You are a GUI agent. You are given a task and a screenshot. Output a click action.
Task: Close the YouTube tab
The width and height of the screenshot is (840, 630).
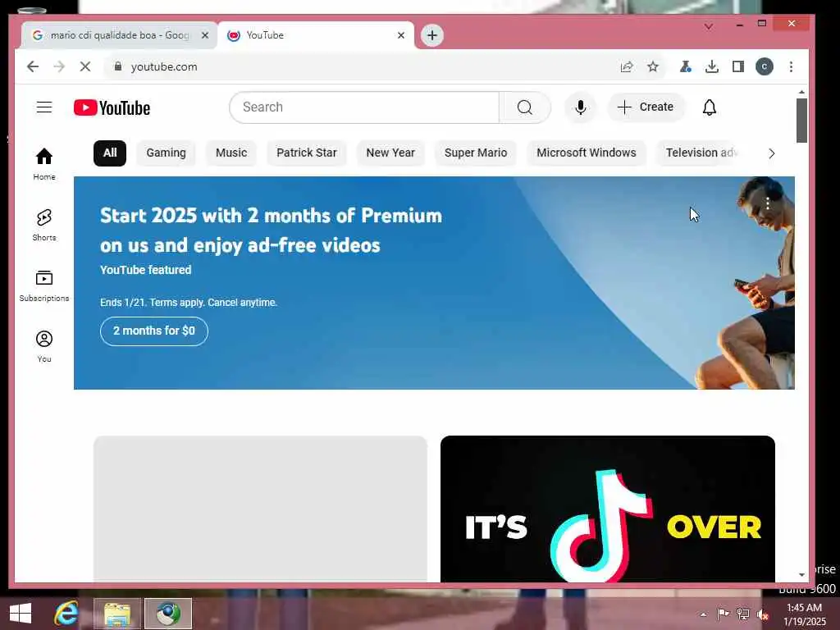pos(401,35)
